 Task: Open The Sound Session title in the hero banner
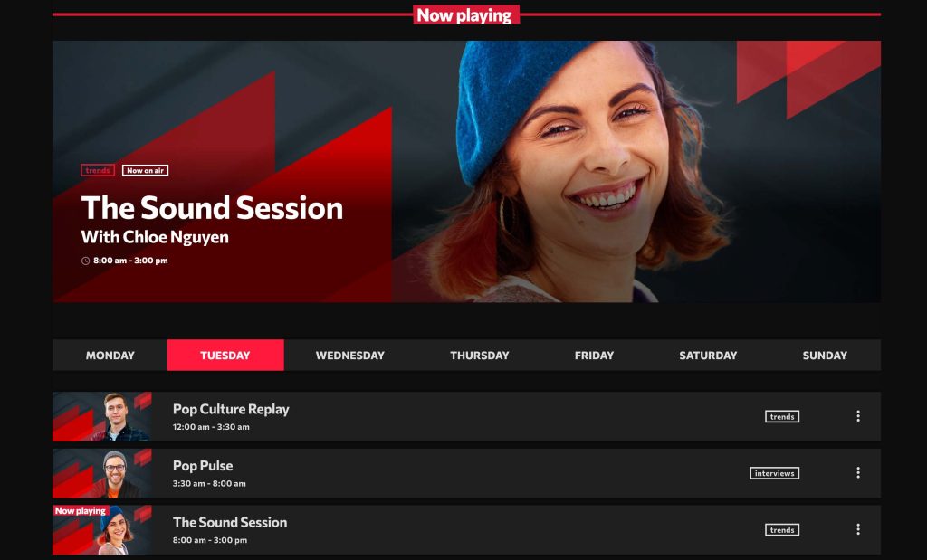pyautogui.click(x=212, y=208)
